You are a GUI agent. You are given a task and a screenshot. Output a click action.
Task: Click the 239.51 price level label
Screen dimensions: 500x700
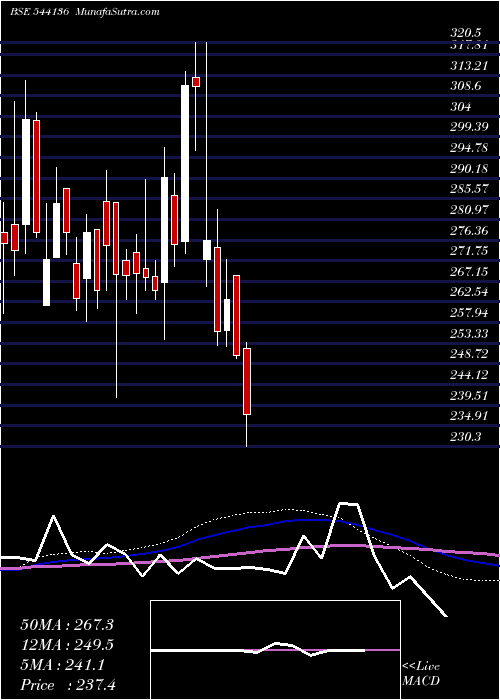pos(469,395)
